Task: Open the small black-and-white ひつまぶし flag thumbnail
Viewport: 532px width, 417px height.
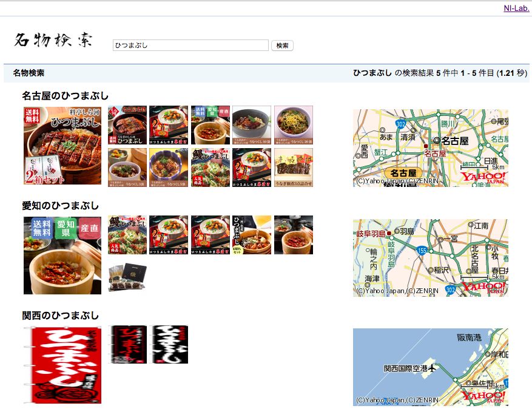Action: 169,344
